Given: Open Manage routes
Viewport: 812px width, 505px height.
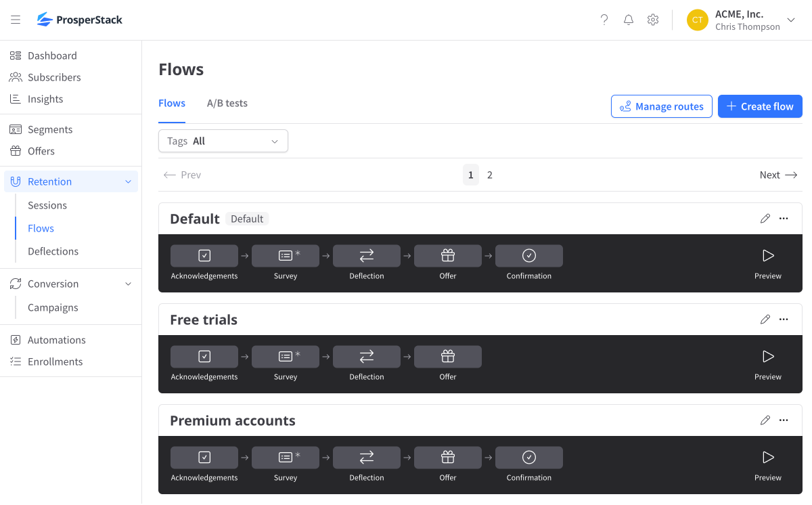Looking at the screenshot, I should click(661, 106).
